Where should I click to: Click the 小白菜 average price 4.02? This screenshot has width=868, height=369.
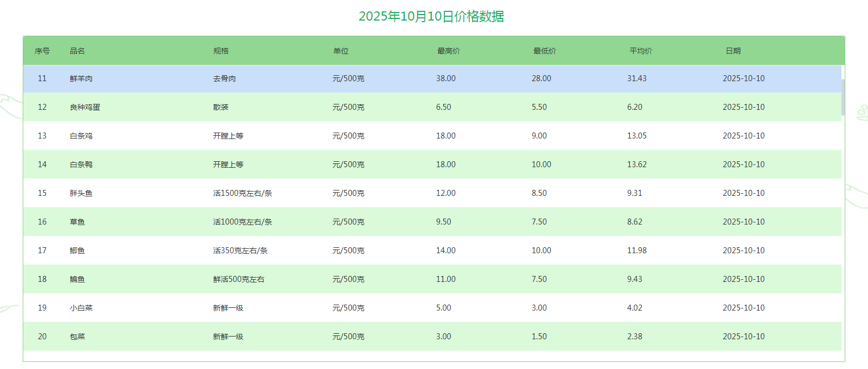(x=635, y=308)
